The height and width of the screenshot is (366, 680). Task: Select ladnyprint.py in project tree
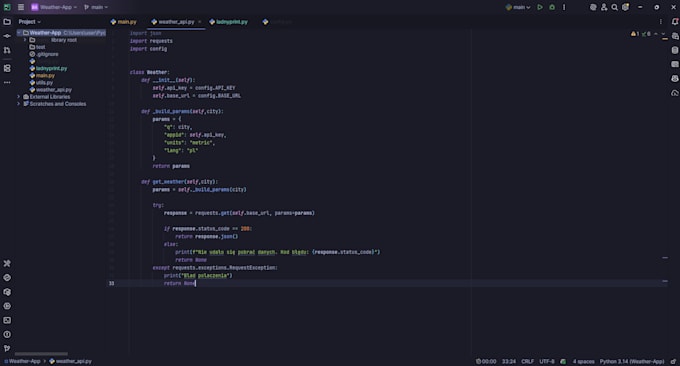48,69
